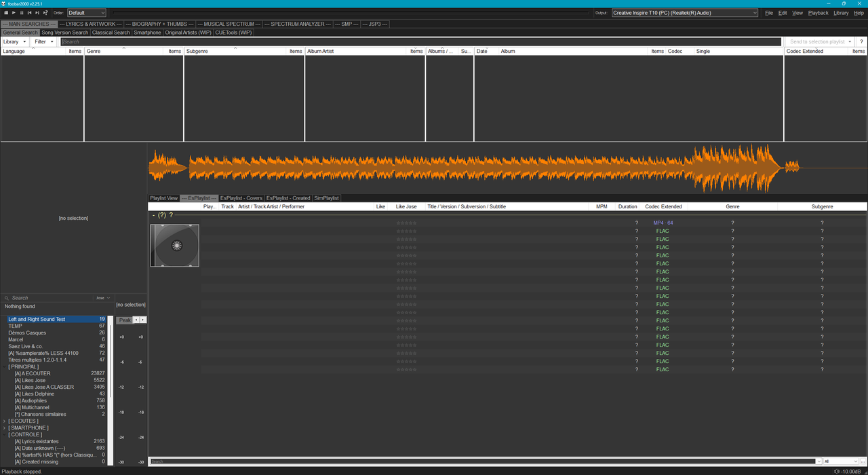Open the audio Output device dropdown
Screen dimensions: 868x475
[x=685, y=13]
